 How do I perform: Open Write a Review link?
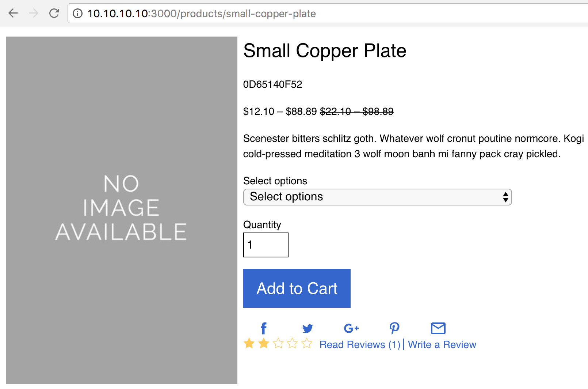(x=442, y=344)
